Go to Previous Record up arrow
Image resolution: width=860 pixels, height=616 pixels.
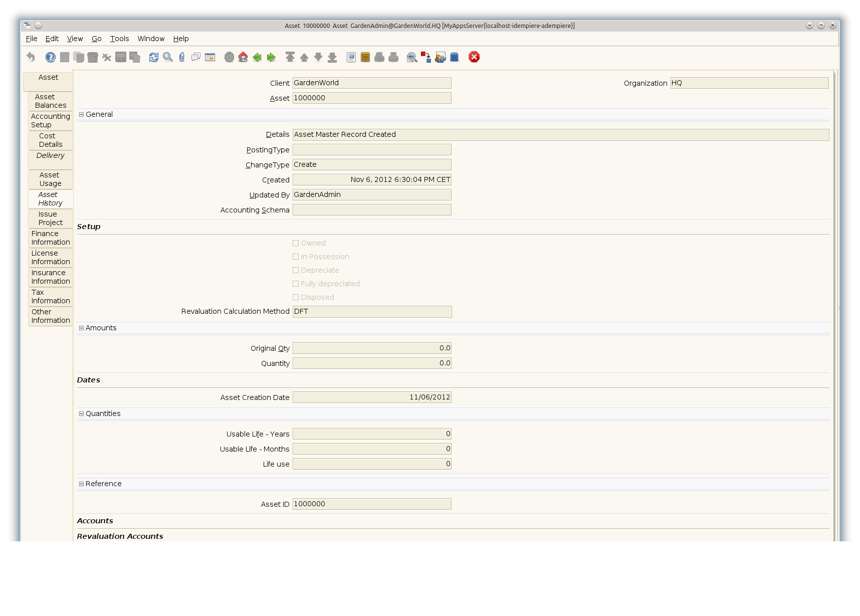tap(304, 57)
